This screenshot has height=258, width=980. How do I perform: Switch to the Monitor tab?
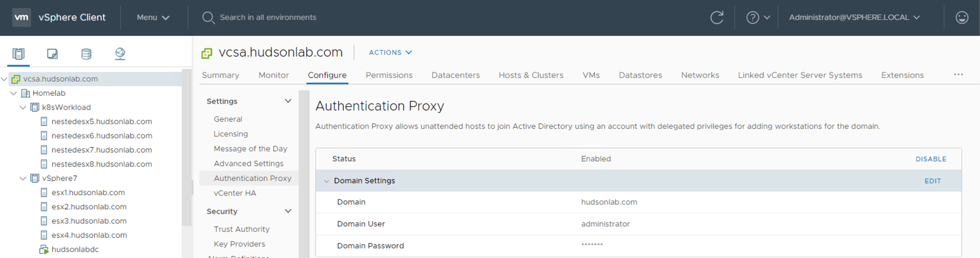pos(274,75)
